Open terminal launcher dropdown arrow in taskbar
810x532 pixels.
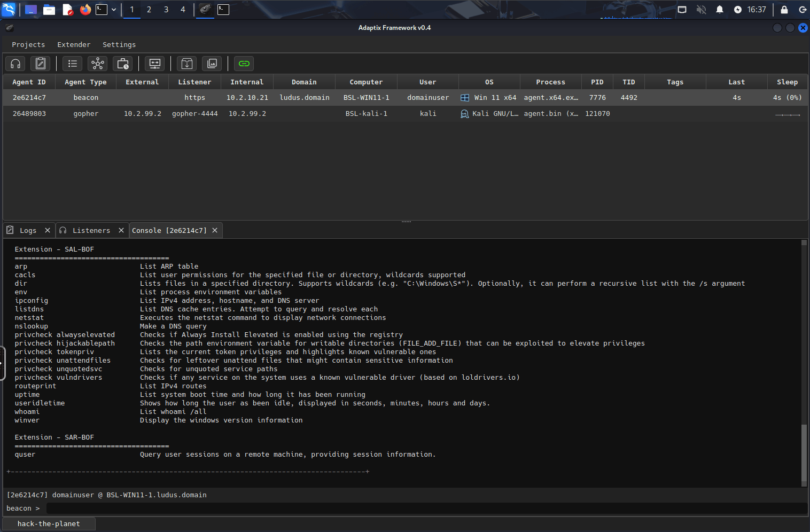[114, 10]
